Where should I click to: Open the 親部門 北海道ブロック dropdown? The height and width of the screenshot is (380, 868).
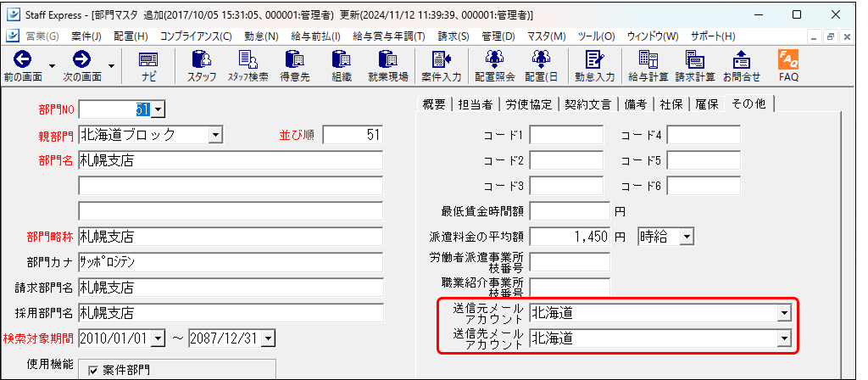pos(215,135)
